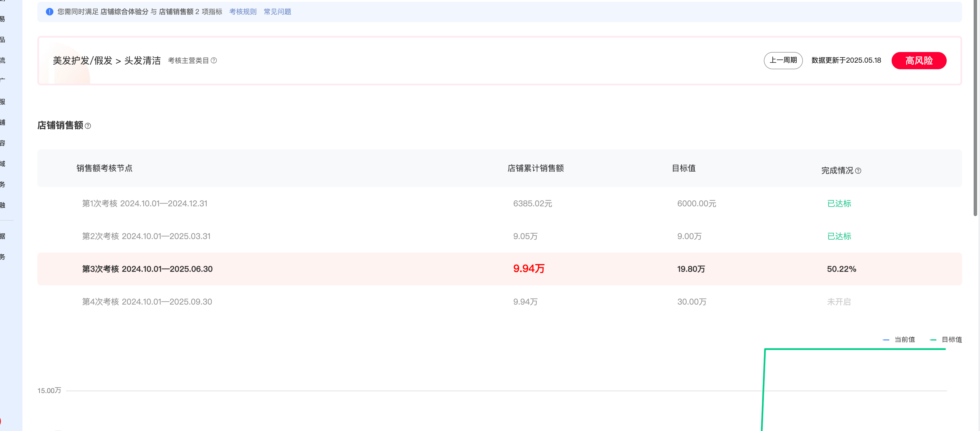Select the 第3次考核 highlighted row
980x431 pixels.
click(x=147, y=269)
